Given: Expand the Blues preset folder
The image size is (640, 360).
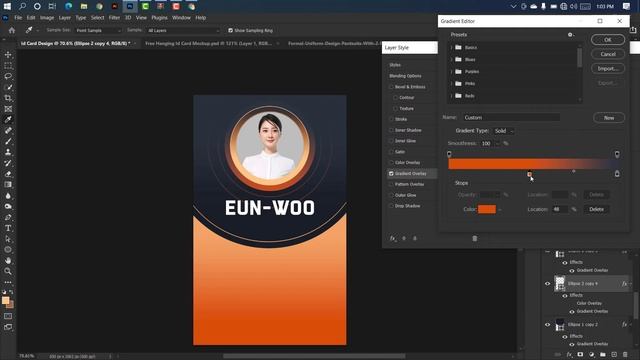Looking at the screenshot, I should [451, 60].
